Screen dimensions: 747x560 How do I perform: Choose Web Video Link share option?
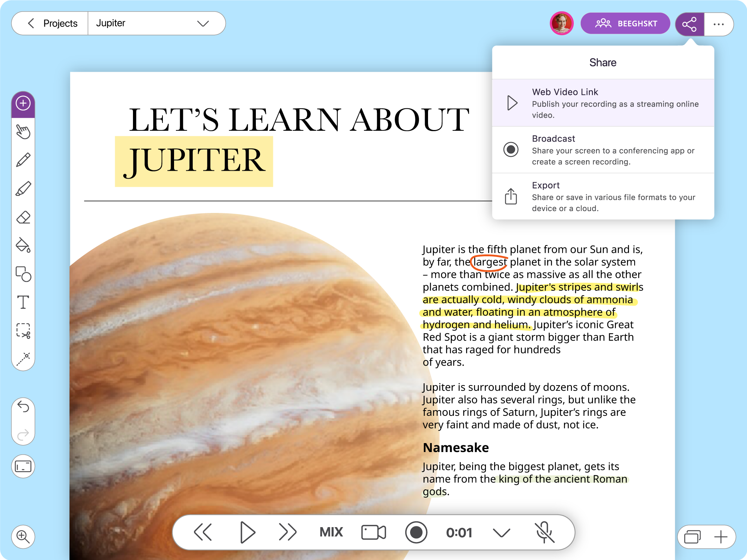(x=603, y=103)
